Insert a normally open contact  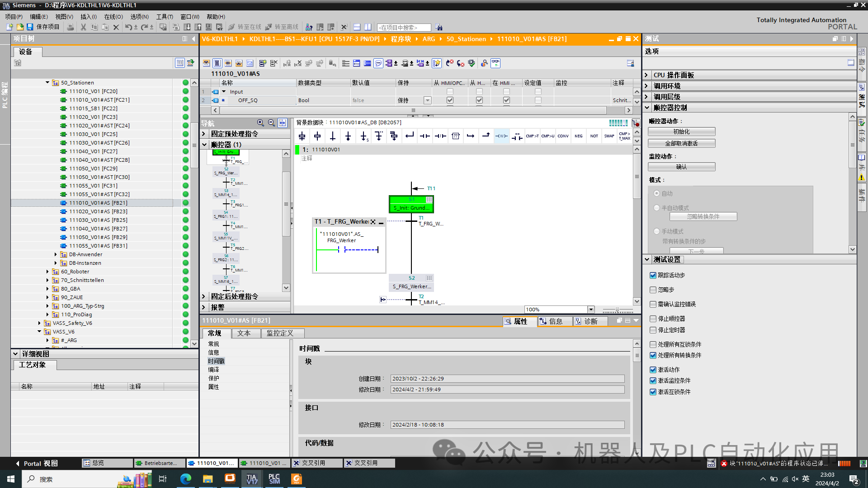[425, 136]
